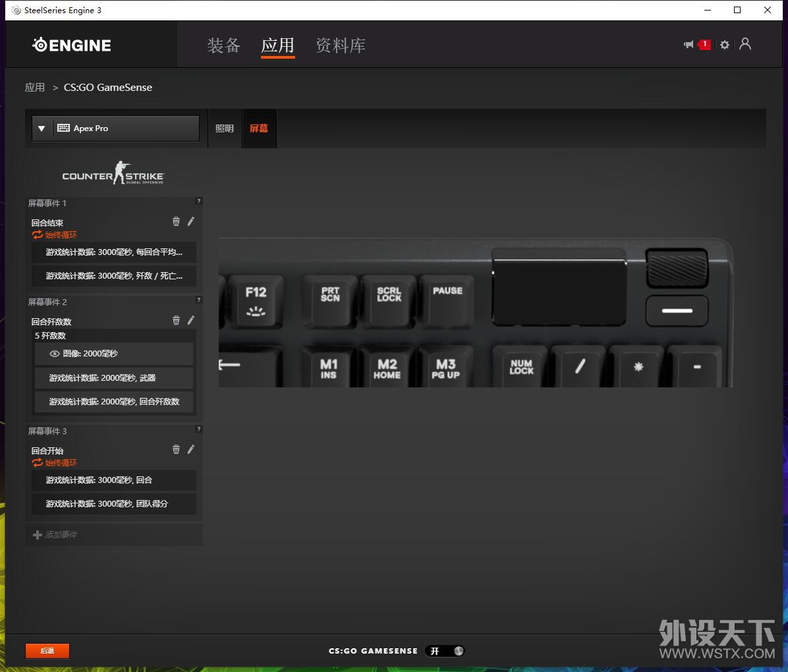The height and width of the screenshot is (672, 788).
Task: Edit the 回合开始 screen event
Action: tap(191, 449)
